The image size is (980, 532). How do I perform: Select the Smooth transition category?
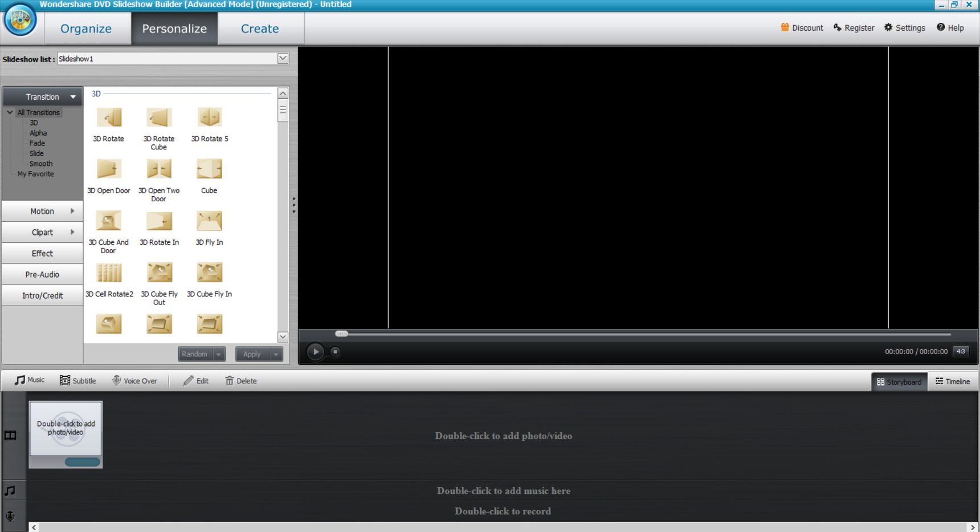click(x=41, y=164)
